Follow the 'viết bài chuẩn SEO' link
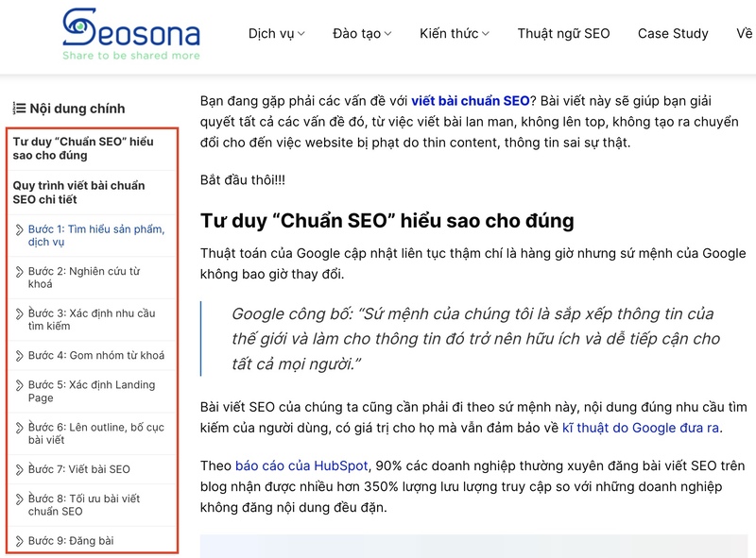Image resolution: width=756 pixels, height=558 pixels. point(470,101)
